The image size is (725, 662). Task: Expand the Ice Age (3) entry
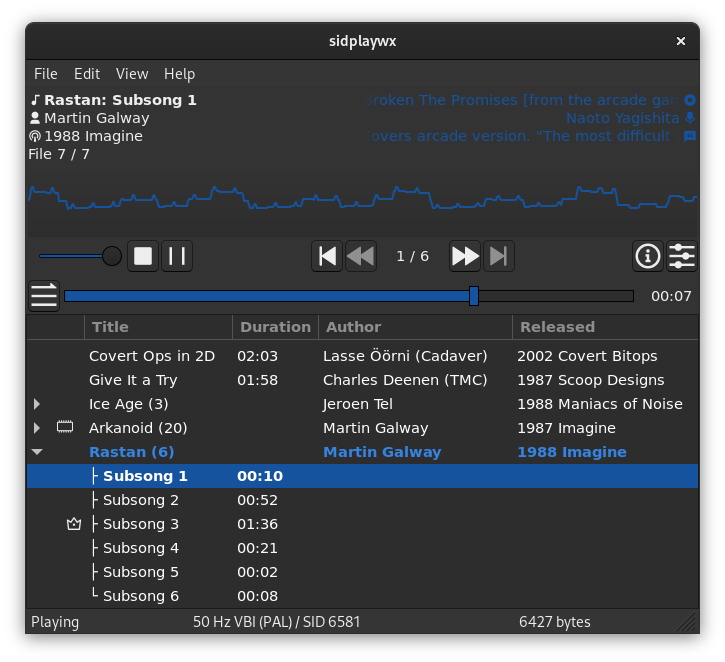pos(37,404)
